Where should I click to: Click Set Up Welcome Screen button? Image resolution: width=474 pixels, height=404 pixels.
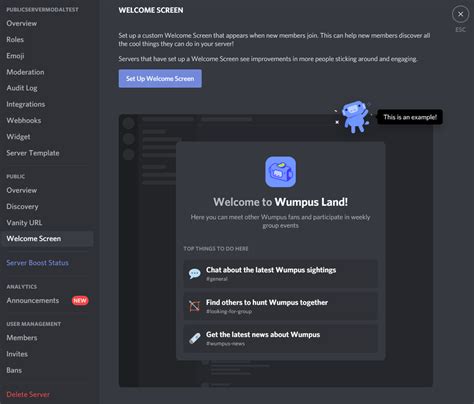(160, 79)
